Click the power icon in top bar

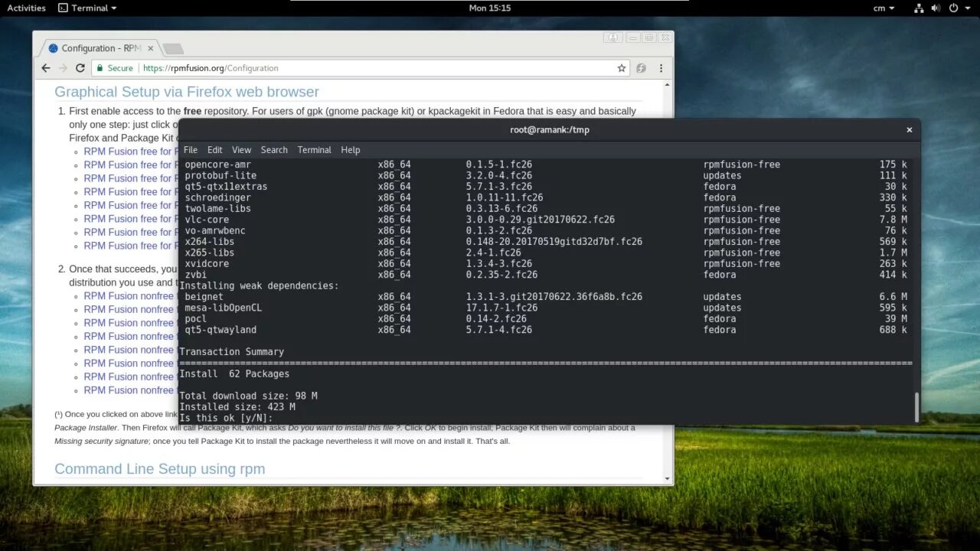[x=953, y=8]
